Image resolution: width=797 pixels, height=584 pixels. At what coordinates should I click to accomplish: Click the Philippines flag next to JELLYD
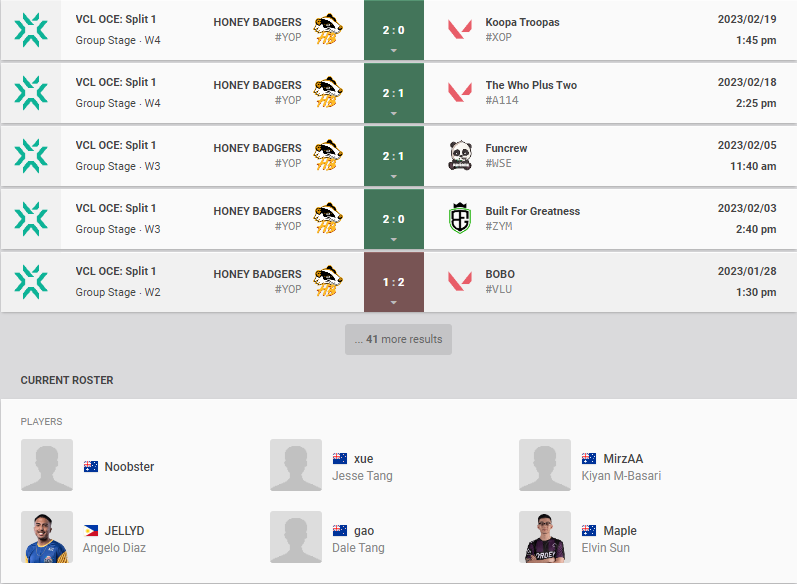(x=91, y=531)
